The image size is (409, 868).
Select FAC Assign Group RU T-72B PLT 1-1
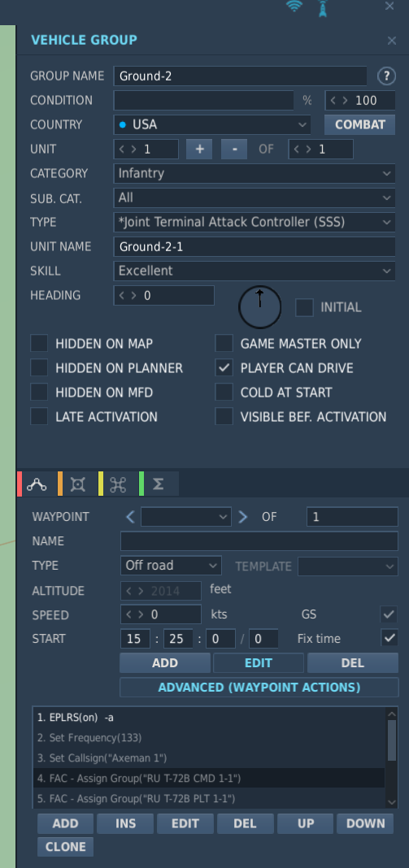208,798
